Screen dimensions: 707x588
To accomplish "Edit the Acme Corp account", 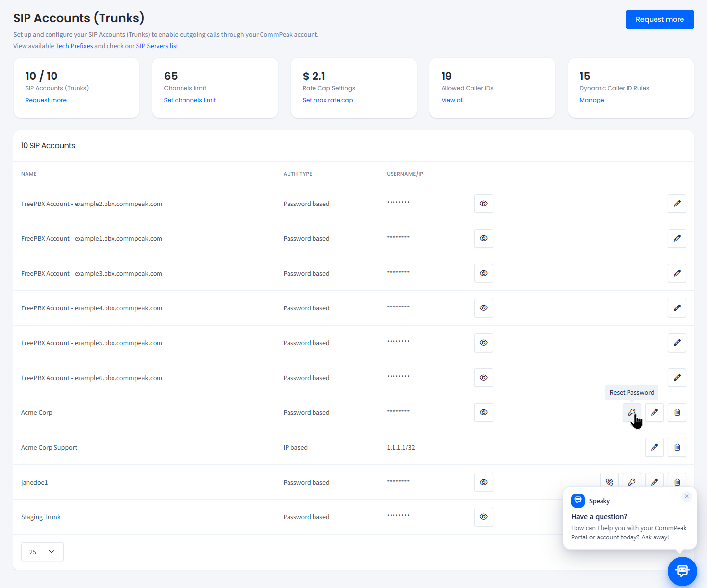I will 654,412.
